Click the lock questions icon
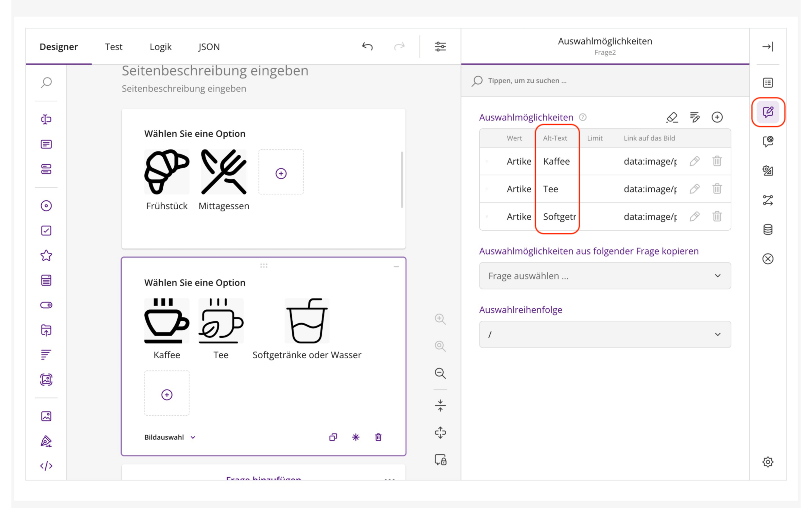 440,460
